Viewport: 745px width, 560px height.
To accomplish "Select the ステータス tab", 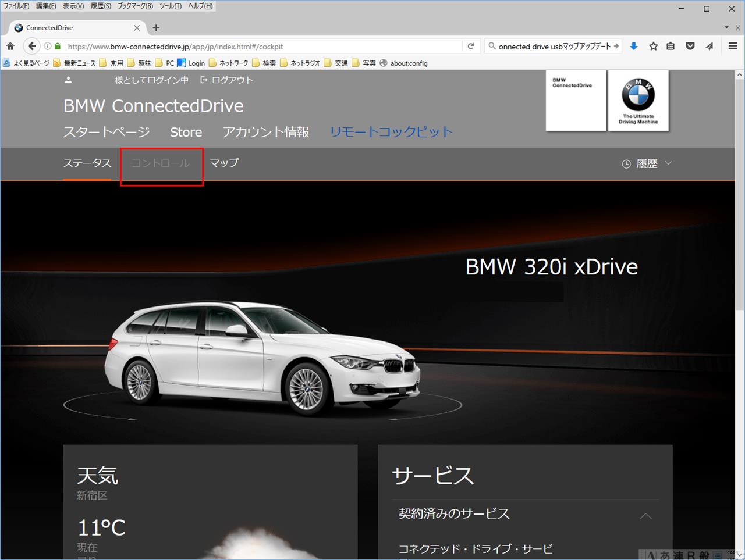I will pyautogui.click(x=87, y=163).
